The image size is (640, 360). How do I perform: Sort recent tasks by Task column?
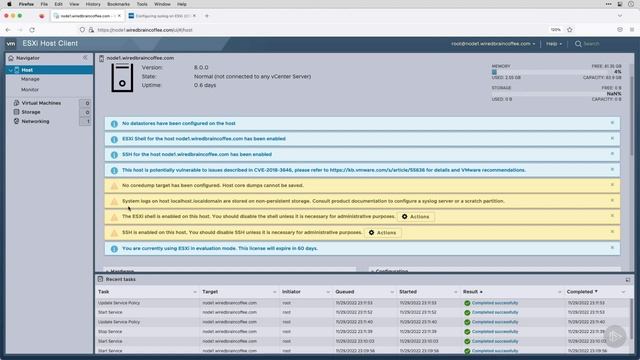(x=104, y=292)
